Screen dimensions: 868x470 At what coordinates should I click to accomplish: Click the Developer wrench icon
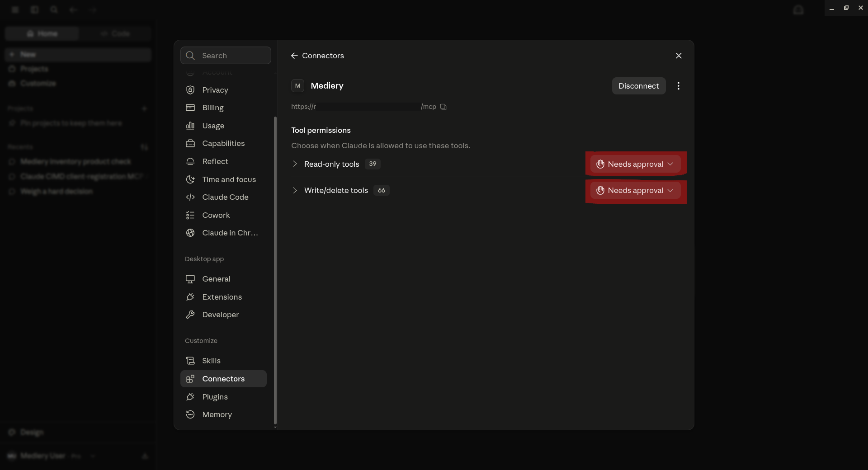point(190,315)
